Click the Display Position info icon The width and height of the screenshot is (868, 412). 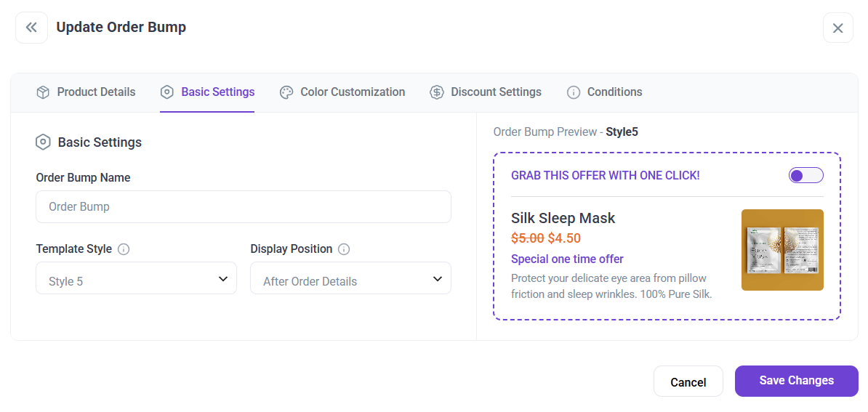click(345, 249)
